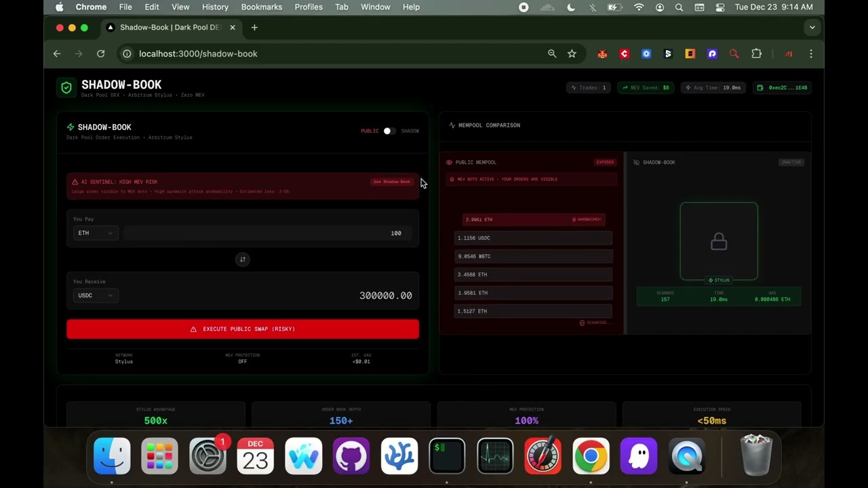This screenshot has width=868, height=488.
Task: Select the 1.5127 ETH mempool order
Action: tap(533, 311)
